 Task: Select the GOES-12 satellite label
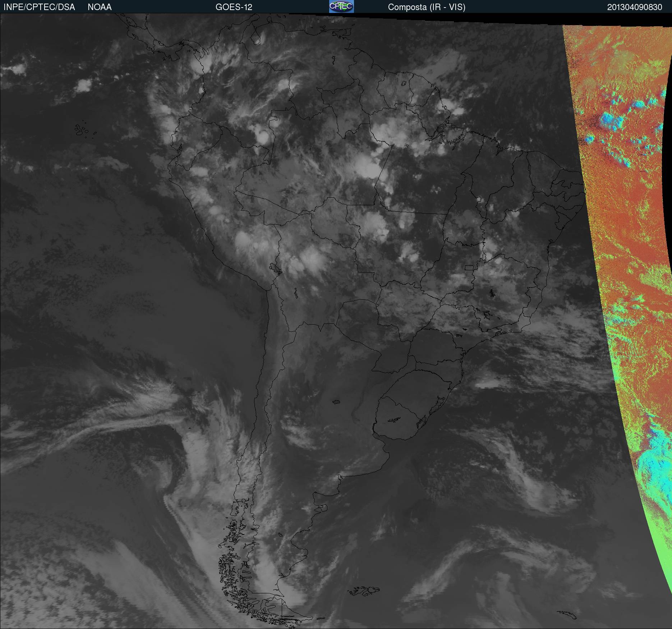pyautogui.click(x=234, y=7)
